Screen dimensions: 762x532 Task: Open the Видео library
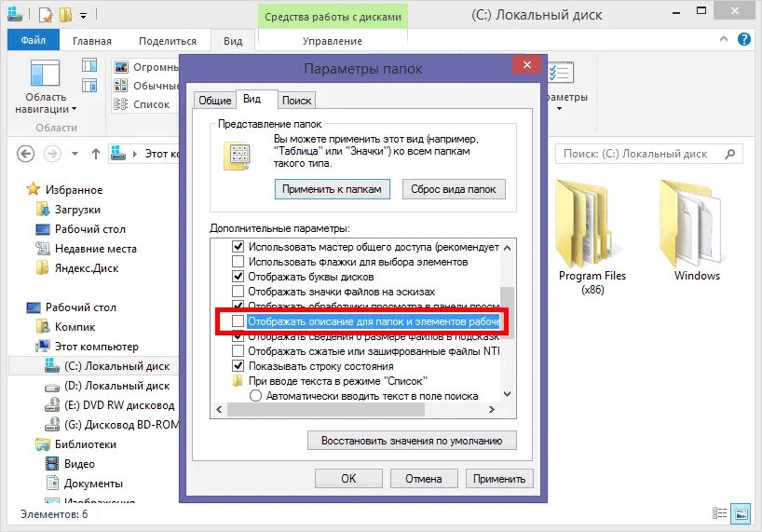click(70, 463)
